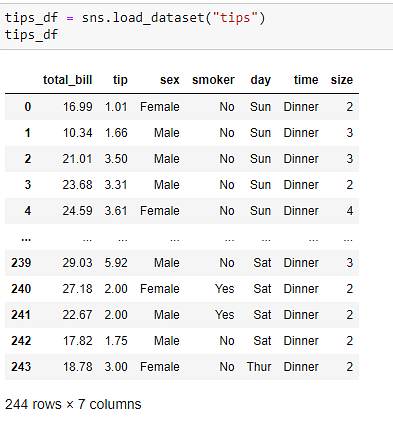Click tip value 3.61
The height and width of the screenshot is (423, 393).
116,211
